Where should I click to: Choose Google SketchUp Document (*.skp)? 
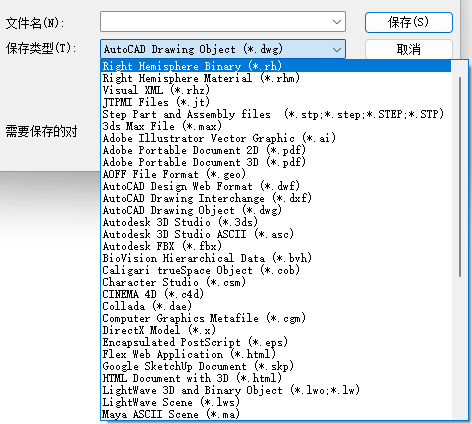click(x=277, y=366)
